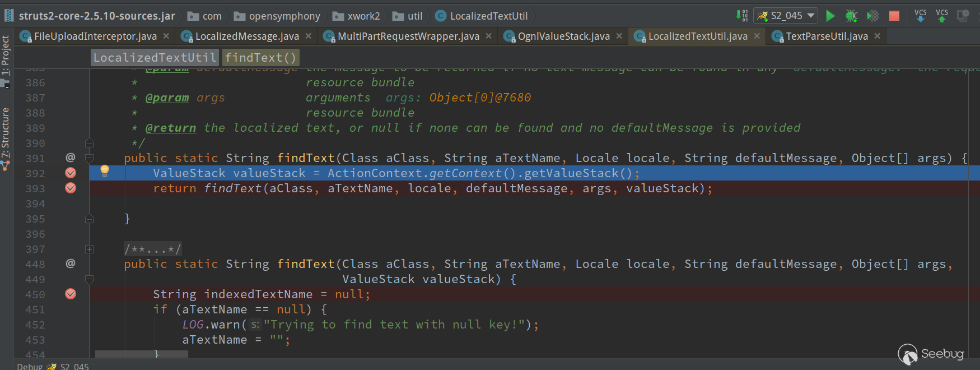
Task: Click the VCS commit green arrow icon
Action: [942, 16]
